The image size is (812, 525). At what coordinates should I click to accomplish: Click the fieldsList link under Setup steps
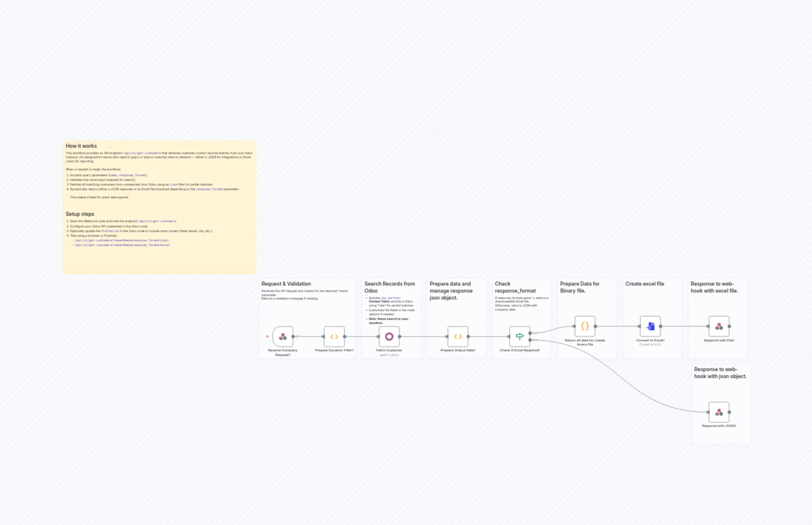[110, 231]
